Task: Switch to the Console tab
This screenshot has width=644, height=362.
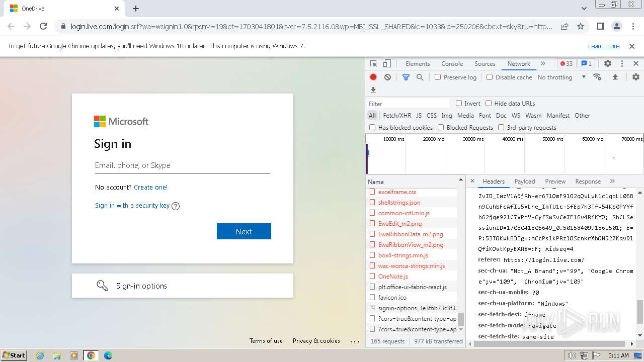Action: pyautogui.click(x=452, y=64)
